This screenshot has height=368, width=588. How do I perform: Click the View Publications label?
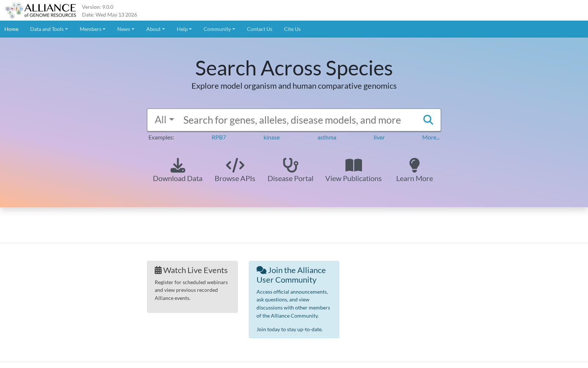point(354,178)
